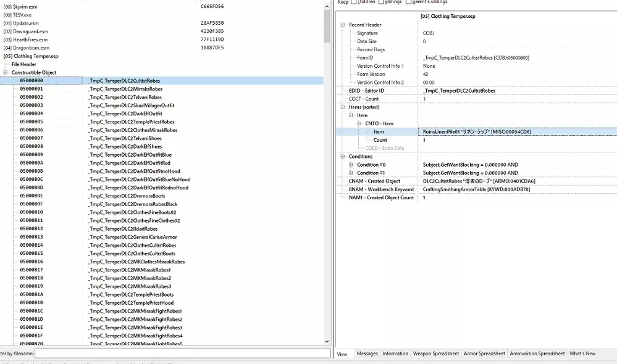Collapse the CNTO - Item node
617x364 pixels.
pyautogui.click(x=359, y=123)
